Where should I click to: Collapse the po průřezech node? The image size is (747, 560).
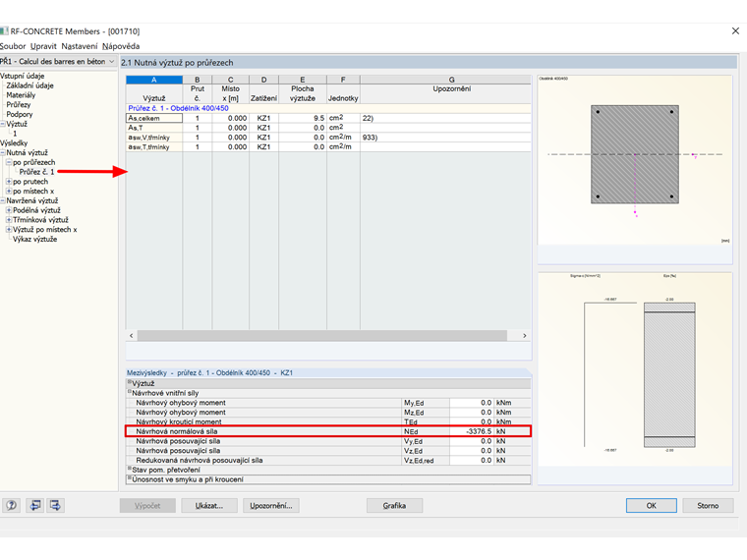[x=9, y=162]
